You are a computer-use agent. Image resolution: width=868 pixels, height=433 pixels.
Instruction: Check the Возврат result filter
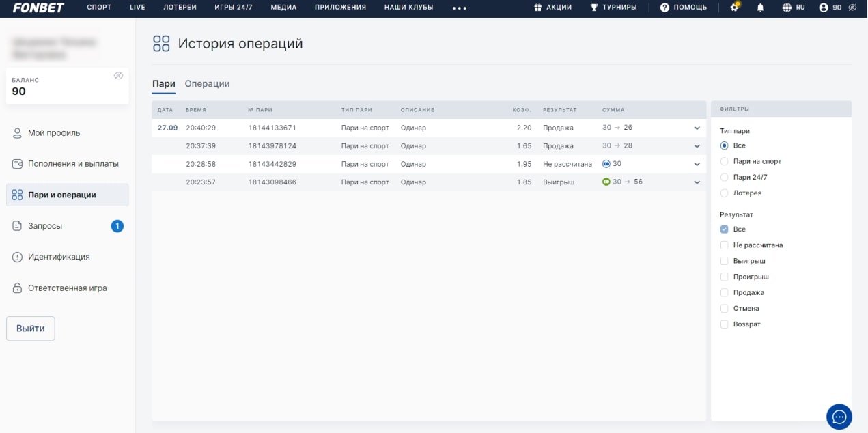coord(725,324)
